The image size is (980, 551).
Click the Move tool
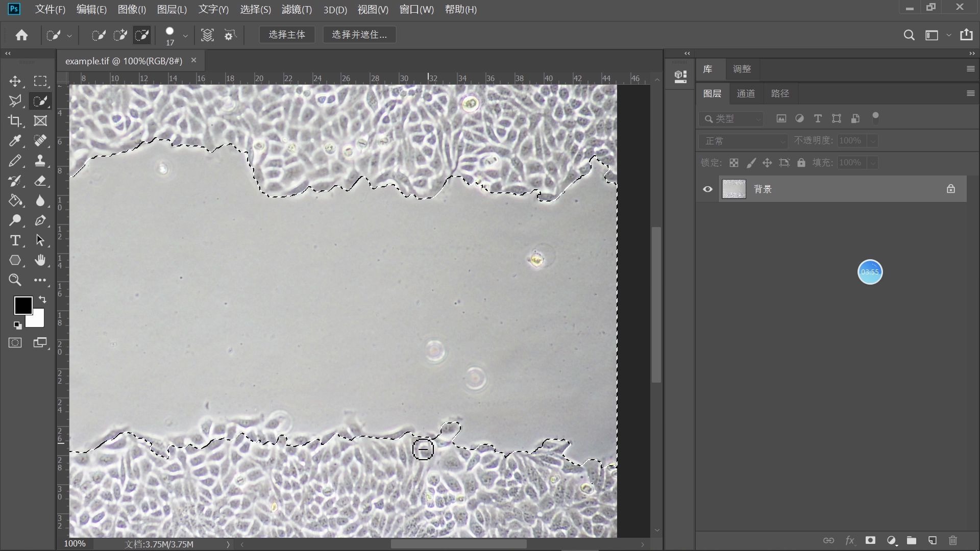pos(15,81)
